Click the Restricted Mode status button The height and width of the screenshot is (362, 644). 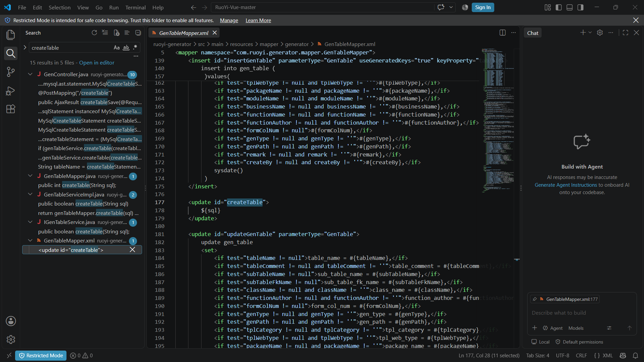(x=41, y=356)
